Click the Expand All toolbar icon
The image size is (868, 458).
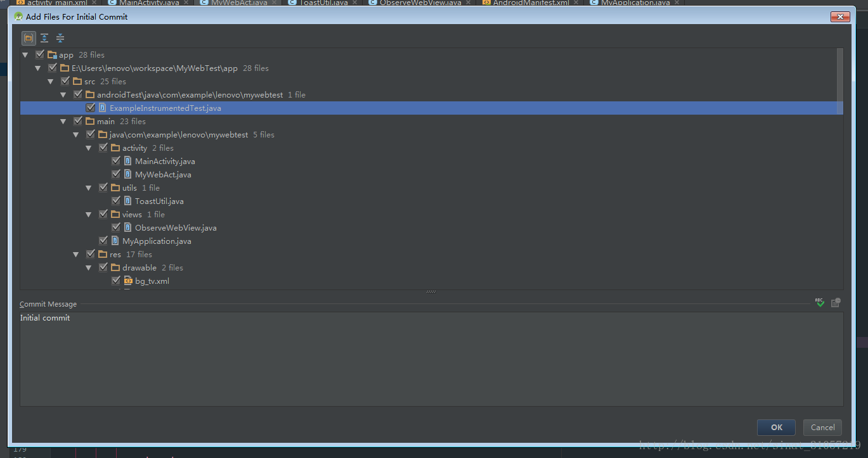tap(44, 38)
